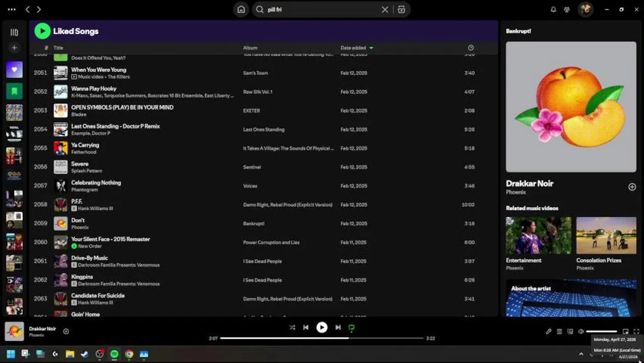Go back with left arrow
The height and width of the screenshot is (363, 644).
pos(28,10)
